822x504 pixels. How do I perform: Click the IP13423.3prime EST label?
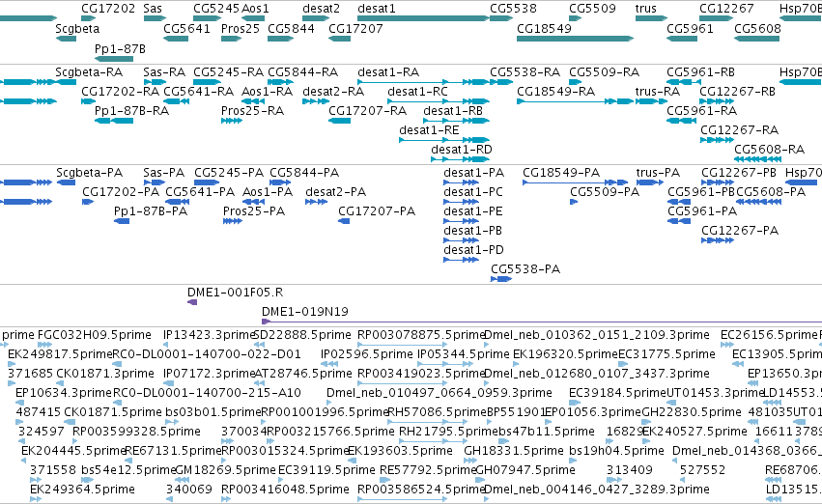210,335
